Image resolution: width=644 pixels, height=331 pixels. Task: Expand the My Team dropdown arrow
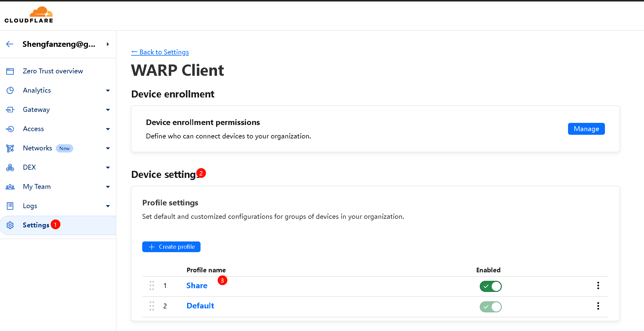tap(108, 187)
